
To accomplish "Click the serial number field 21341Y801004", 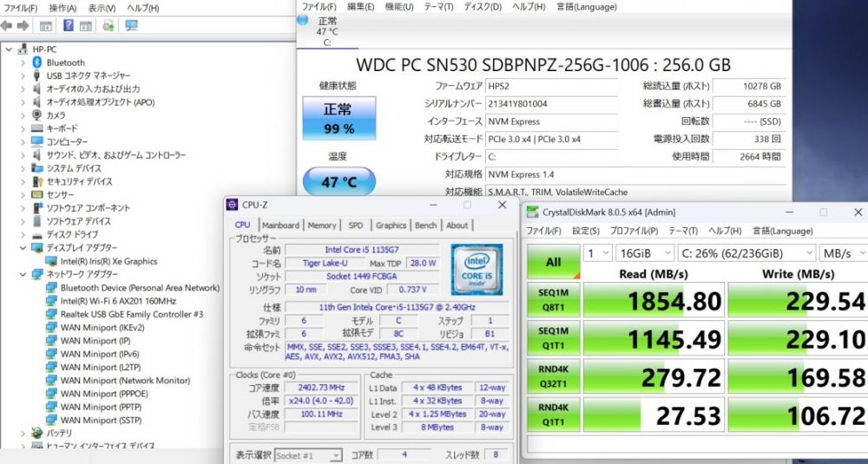I will (x=551, y=103).
